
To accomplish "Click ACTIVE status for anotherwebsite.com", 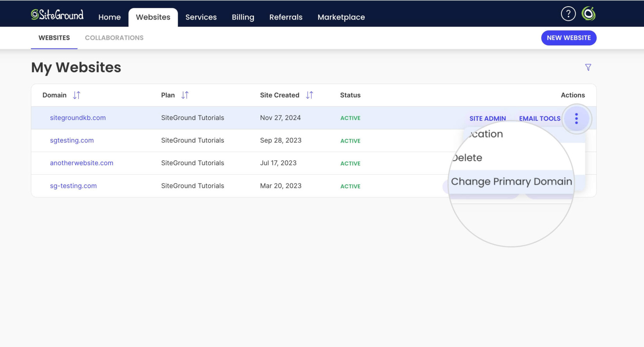I will pyautogui.click(x=350, y=163).
